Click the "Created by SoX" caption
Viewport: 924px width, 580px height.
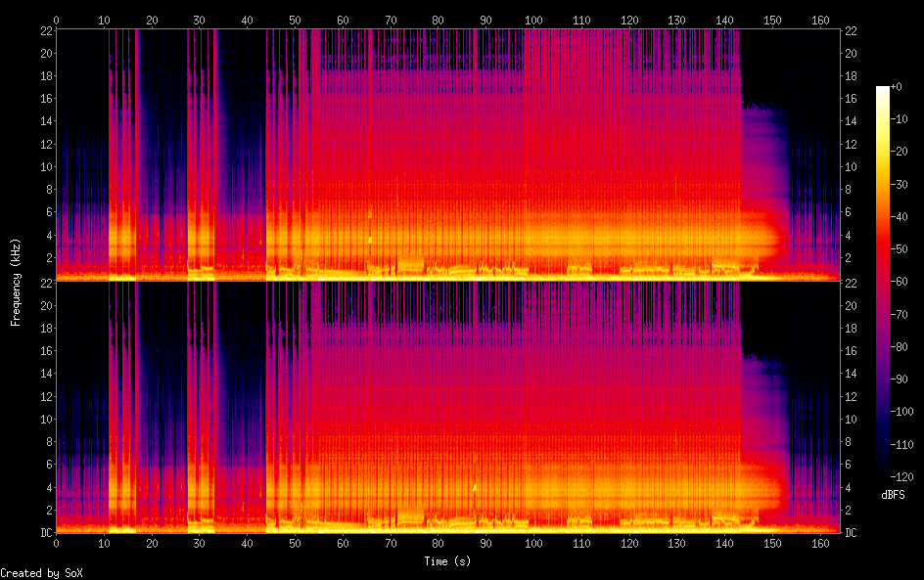pyautogui.click(x=41, y=573)
